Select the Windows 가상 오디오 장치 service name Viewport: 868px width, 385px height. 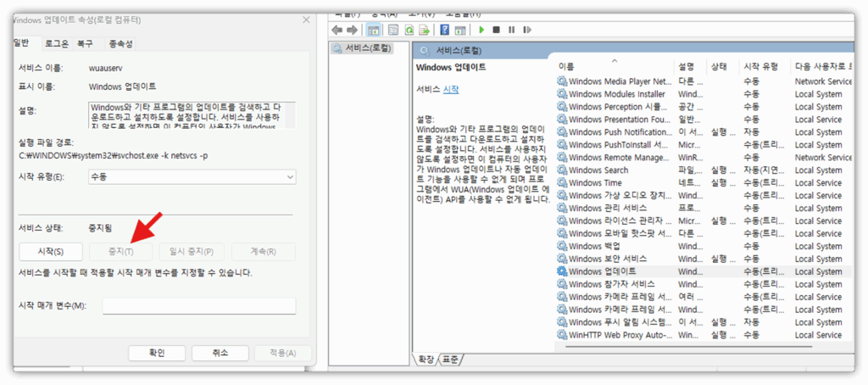coord(620,196)
